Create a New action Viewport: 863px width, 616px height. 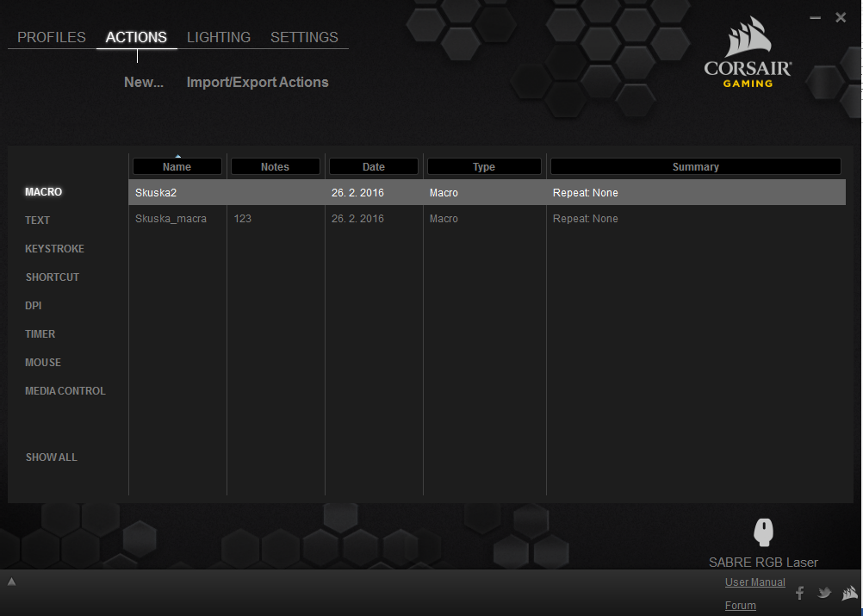pyautogui.click(x=144, y=83)
